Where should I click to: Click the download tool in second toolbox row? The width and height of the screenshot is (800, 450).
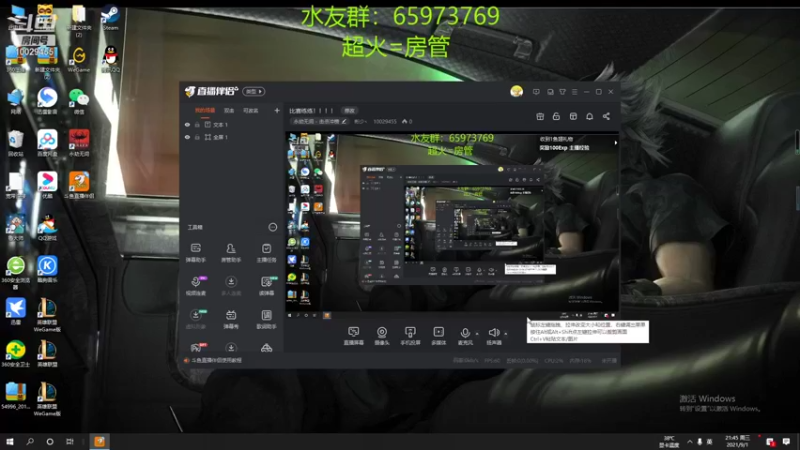[231, 286]
